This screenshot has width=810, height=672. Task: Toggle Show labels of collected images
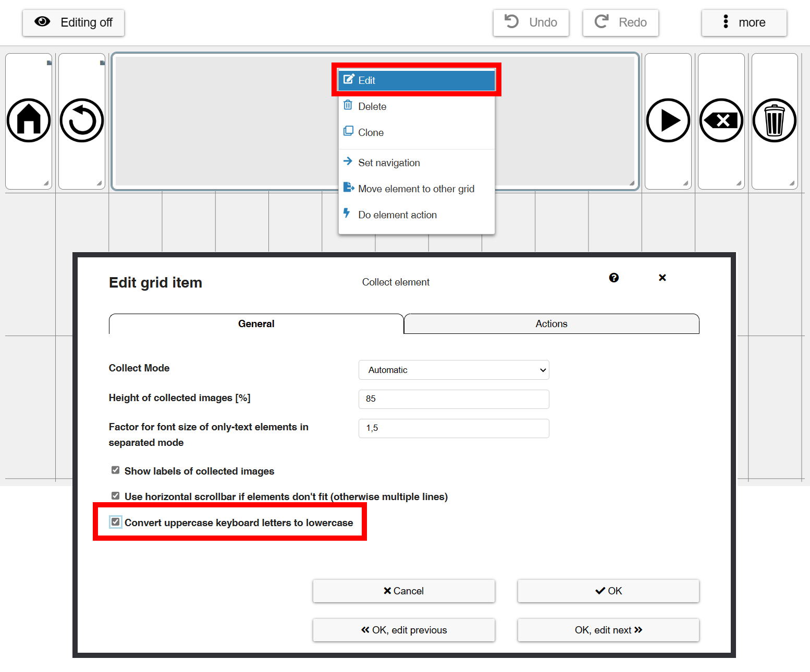pyautogui.click(x=116, y=470)
